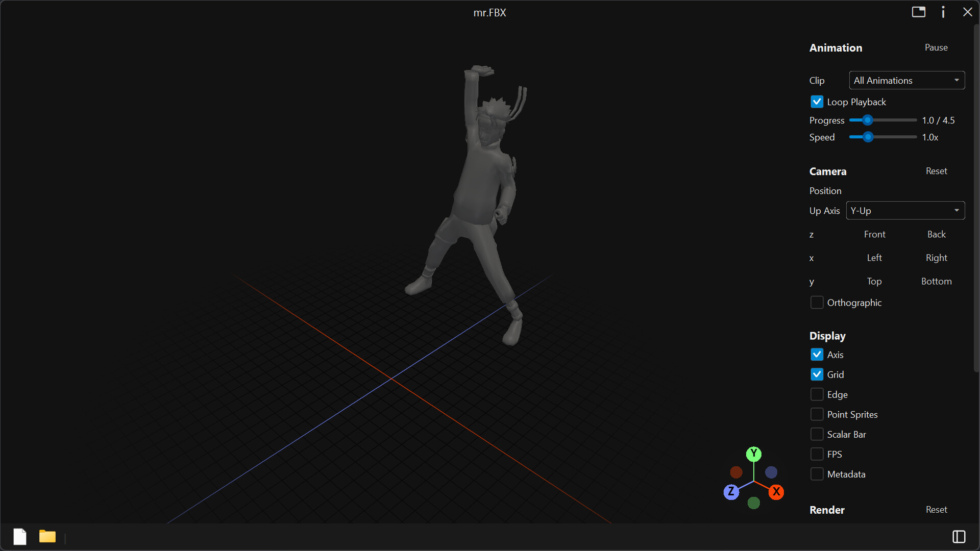Image resolution: width=980 pixels, height=551 pixels.
Task: Click the 1.0x speed value
Action: pos(930,137)
